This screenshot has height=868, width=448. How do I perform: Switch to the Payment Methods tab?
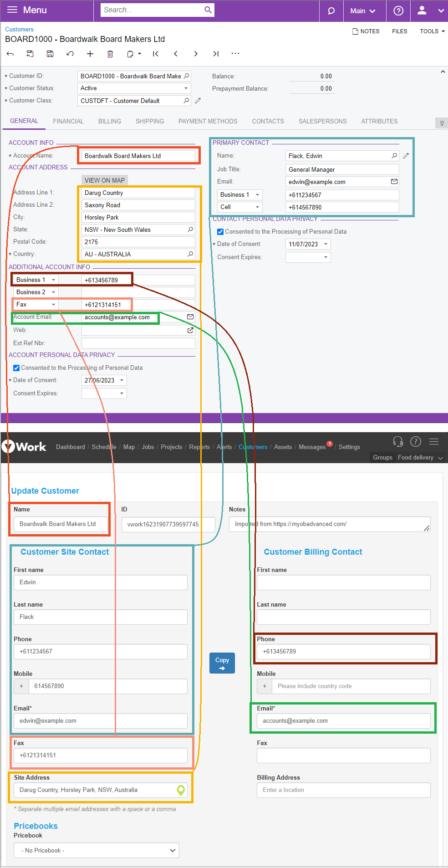208,121
